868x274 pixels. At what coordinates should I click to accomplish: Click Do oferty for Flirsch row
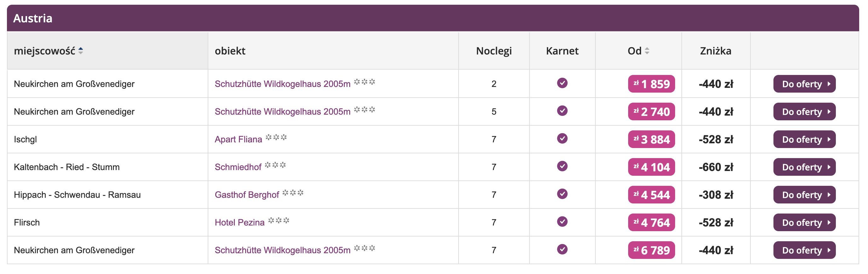point(804,222)
